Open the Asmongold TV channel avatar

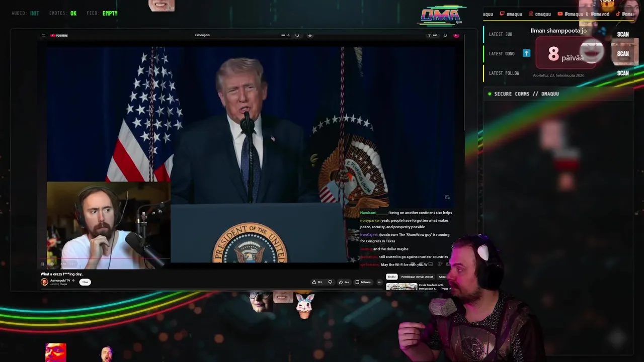pos(44,282)
